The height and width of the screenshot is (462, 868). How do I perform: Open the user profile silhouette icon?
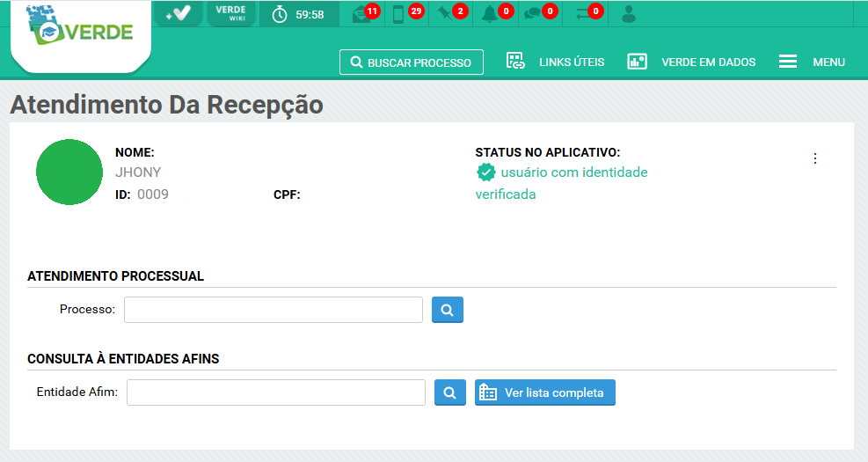pyautogui.click(x=628, y=14)
